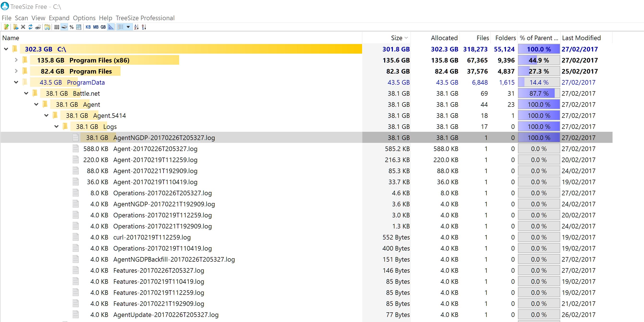
Task: Click the file count bars icon
Action: (57, 27)
